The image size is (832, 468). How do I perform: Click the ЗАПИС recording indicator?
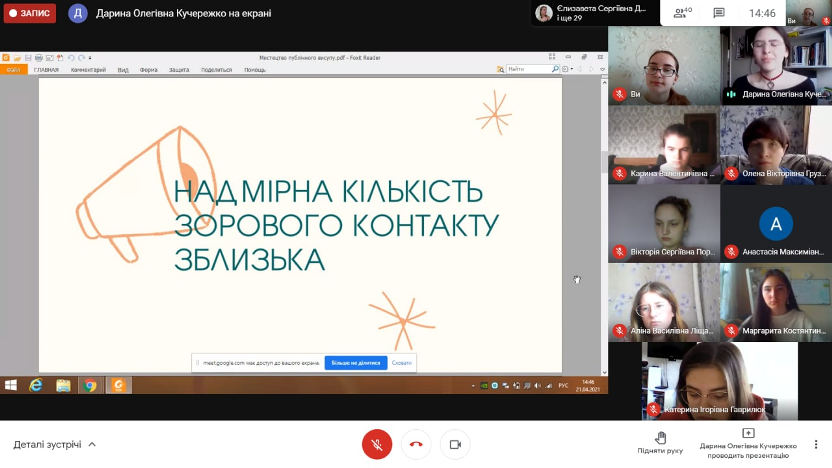click(x=29, y=13)
